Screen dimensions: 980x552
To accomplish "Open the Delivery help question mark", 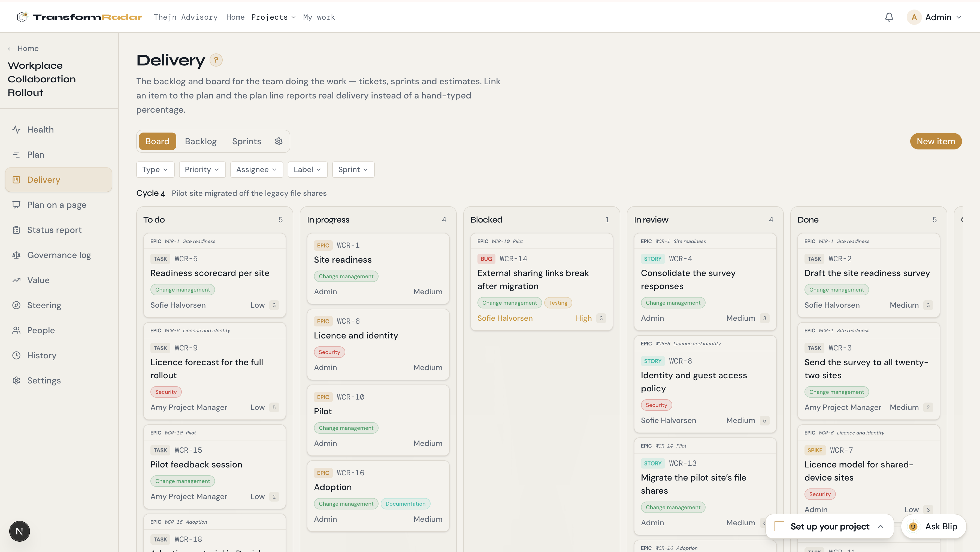I will tap(216, 60).
